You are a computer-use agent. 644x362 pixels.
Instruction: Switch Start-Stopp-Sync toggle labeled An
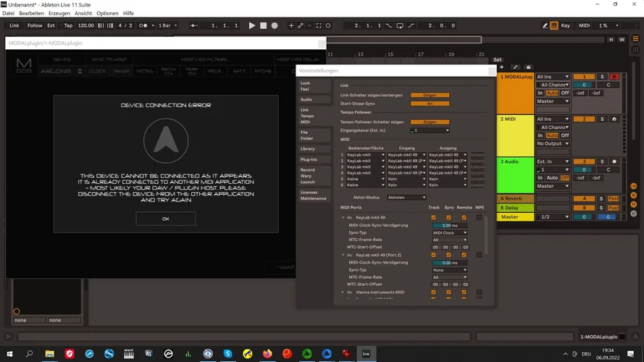tap(430, 104)
